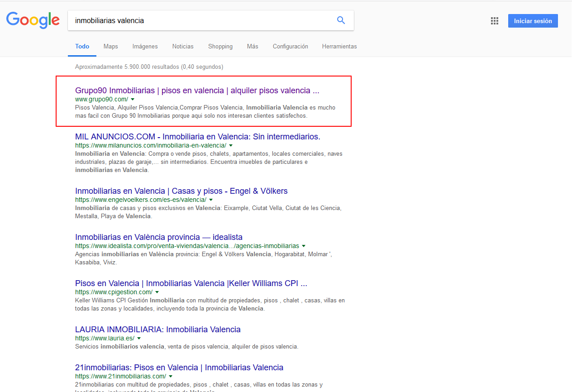Expand the dropdown arrow beside the cpigestion.com URL
572x392 pixels.
(157, 292)
